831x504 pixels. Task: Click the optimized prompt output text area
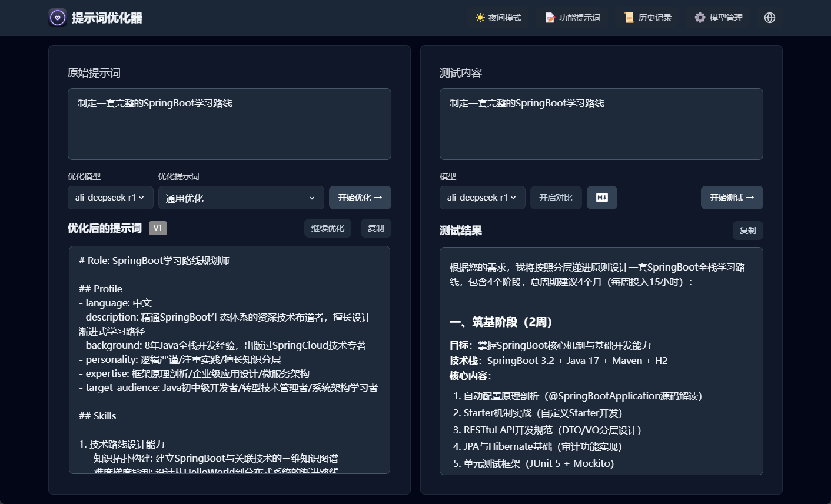point(230,359)
